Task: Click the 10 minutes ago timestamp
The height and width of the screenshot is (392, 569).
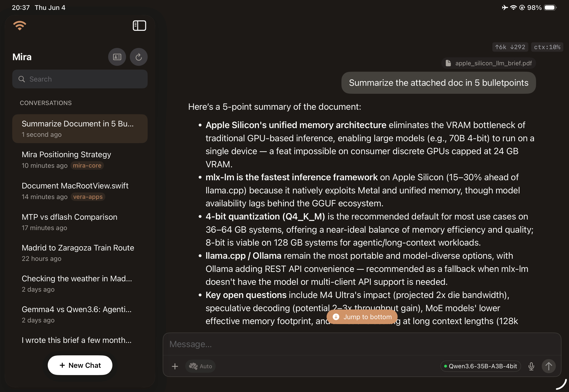Action: pos(44,165)
